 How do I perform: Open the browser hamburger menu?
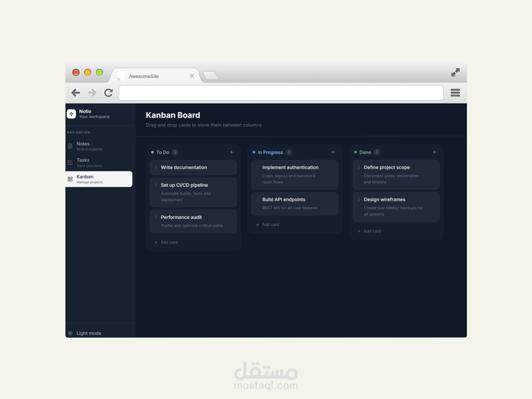455,93
